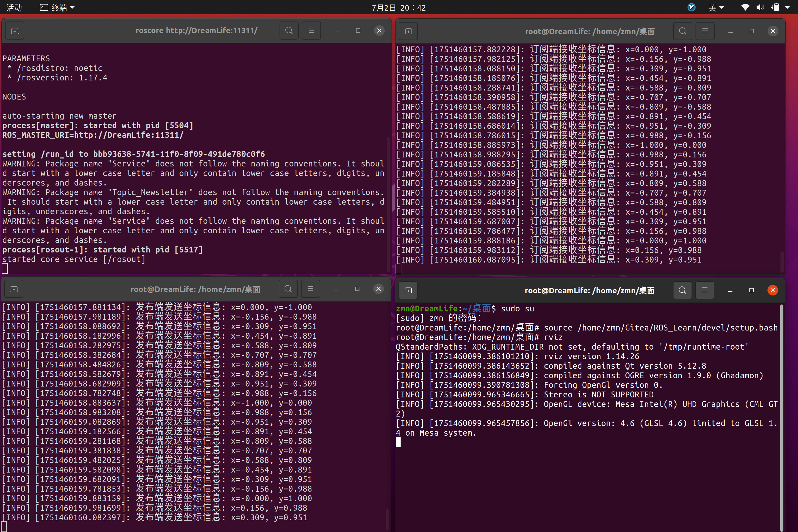
Task: Open new tab in subscriber terminal (top-right)
Action: click(x=409, y=32)
